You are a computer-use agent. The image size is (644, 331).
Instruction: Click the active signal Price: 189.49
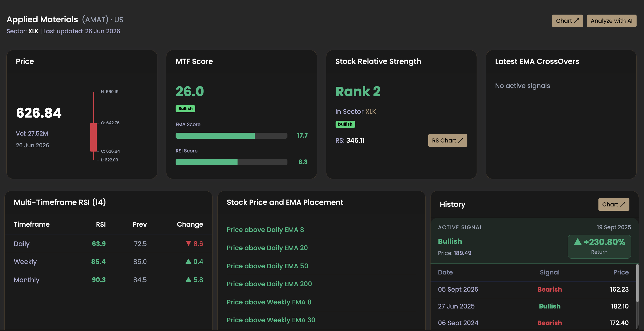click(455, 253)
